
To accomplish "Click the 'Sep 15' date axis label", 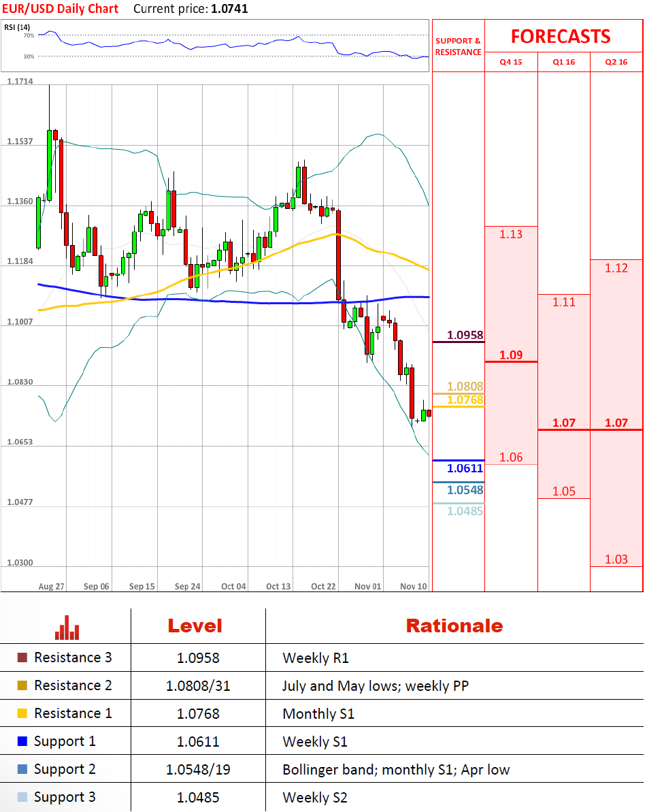I will pyautogui.click(x=142, y=587).
